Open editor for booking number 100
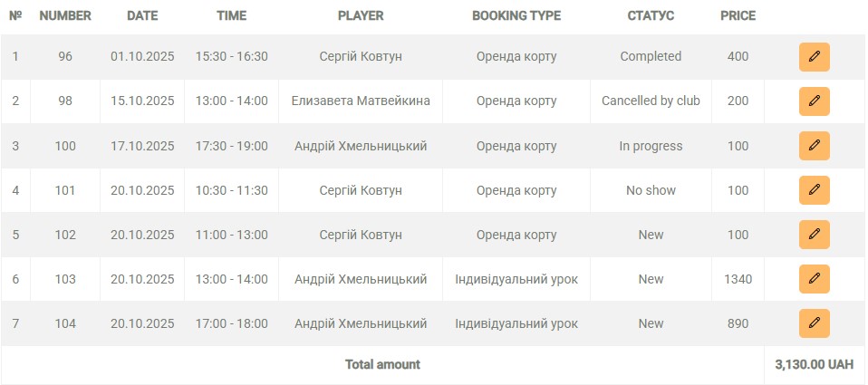 coord(814,145)
